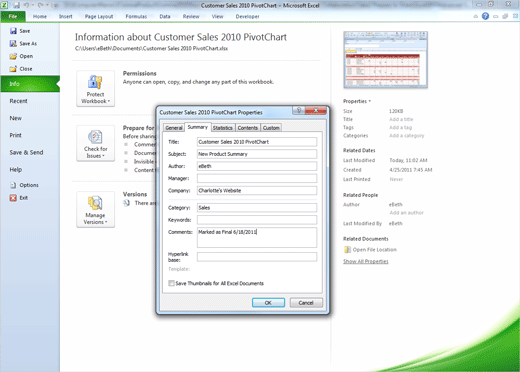This screenshot has width=520, height=372.
Task: Click the Check for Issues icon
Action: click(x=95, y=137)
